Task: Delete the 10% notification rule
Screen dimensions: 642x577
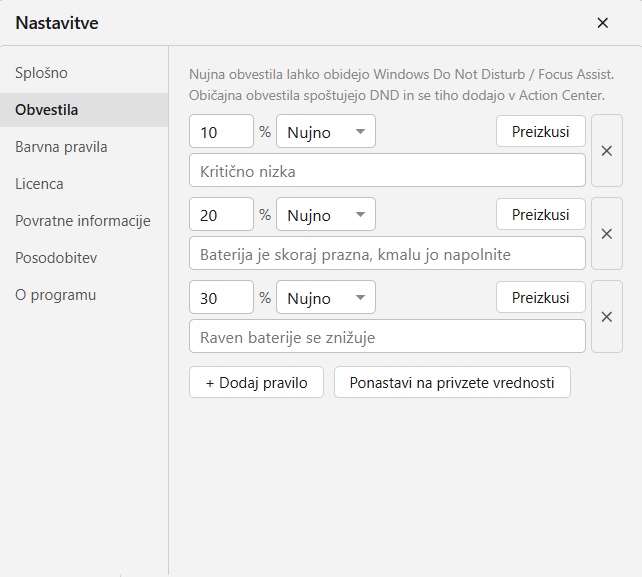Action: pos(607,151)
